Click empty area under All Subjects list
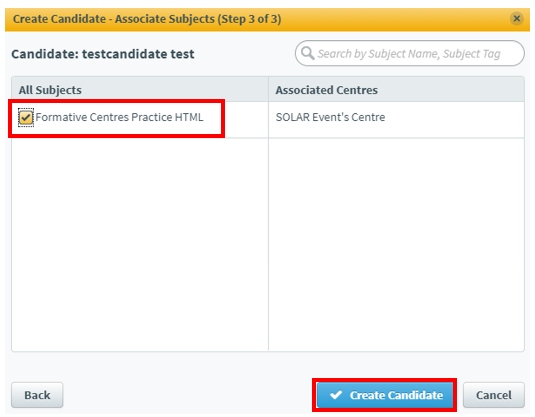 click(140, 244)
